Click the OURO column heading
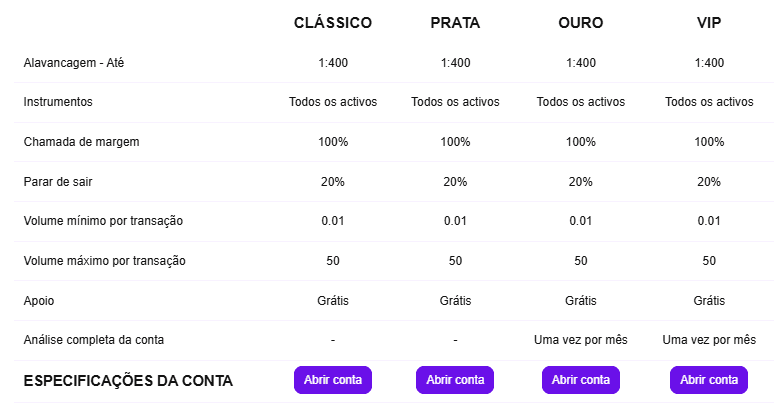 point(581,23)
